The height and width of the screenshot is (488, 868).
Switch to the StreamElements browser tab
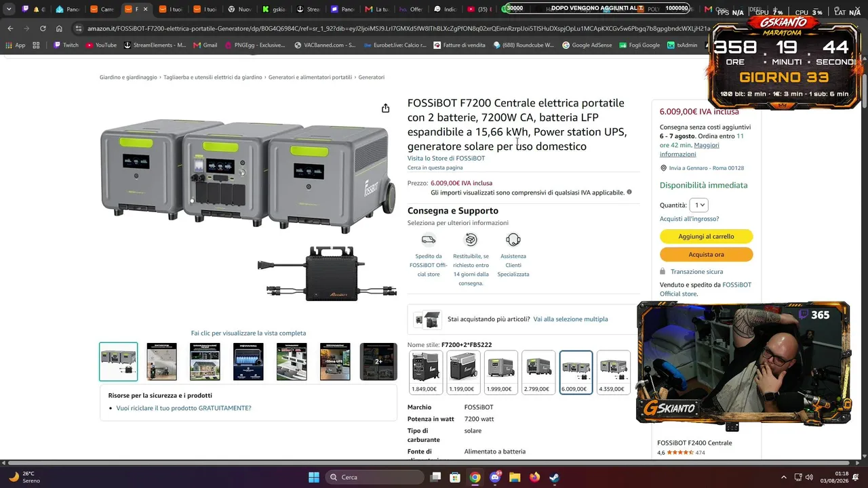(309, 9)
